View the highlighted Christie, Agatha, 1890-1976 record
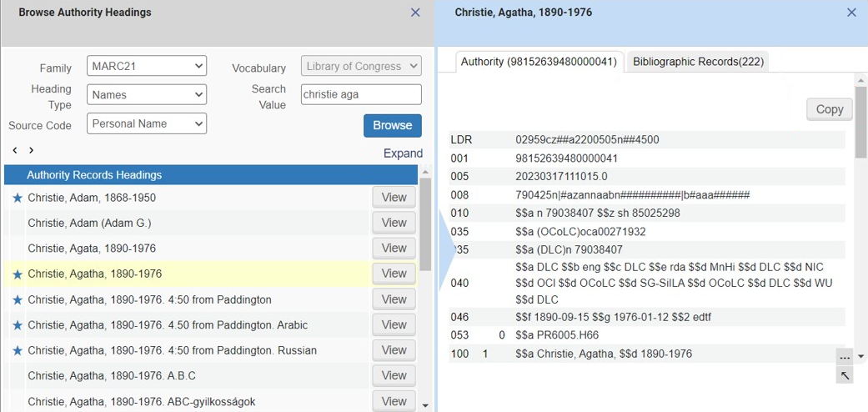Viewport: 868px width, 412px height. (394, 274)
